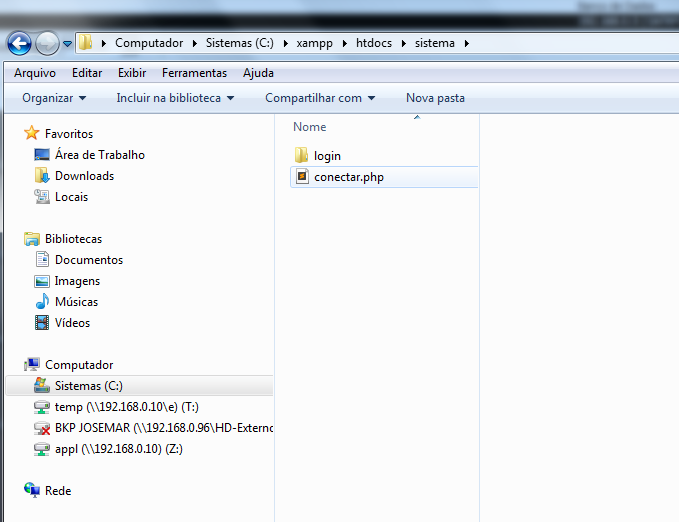Screen dimensions: 679x522
Task: Open the recent pages dropdown arrow
Action: [68, 43]
